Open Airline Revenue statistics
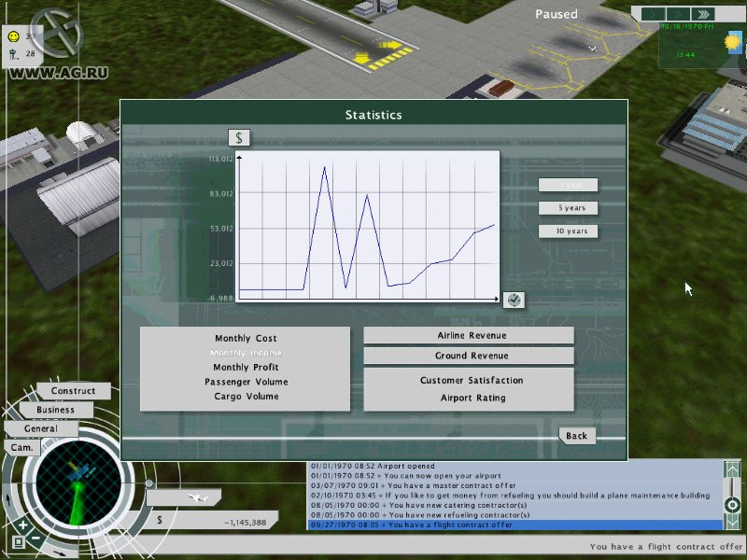This screenshot has width=747, height=560. click(x=469, y=335)
